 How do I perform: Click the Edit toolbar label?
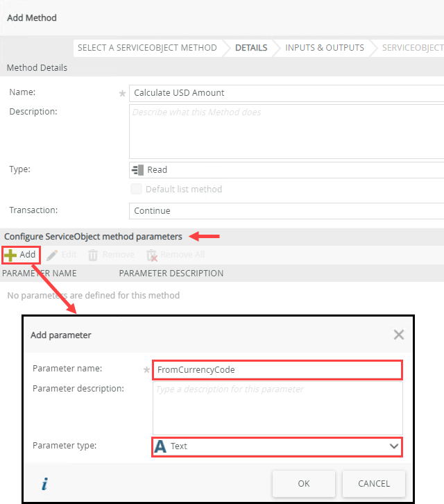69,255
